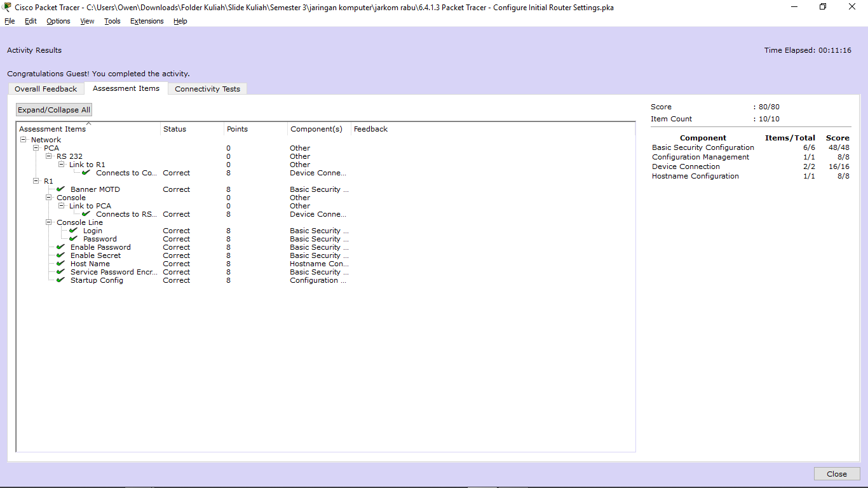The height and width of the screenshot is (488, 868).
Task: Click the Service Password Encryption checkmark icon
Action: pos(61,272)
